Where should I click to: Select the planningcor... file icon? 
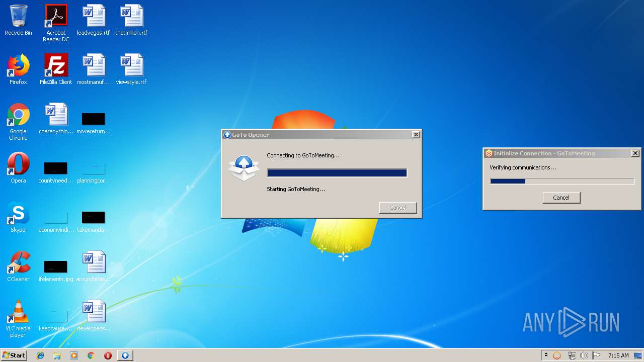pyautogui.click(x=94, y=172)
